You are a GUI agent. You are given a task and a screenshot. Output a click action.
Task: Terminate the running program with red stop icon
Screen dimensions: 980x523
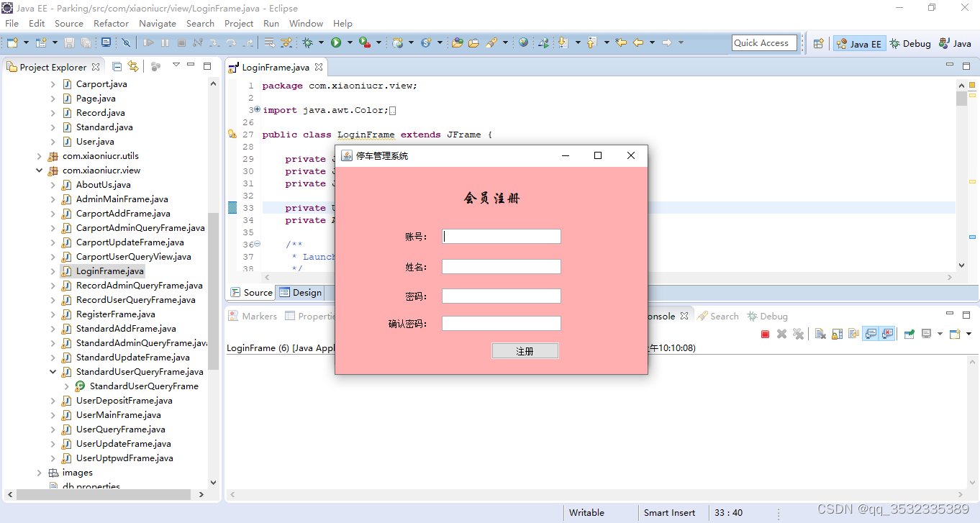point(765,333)
